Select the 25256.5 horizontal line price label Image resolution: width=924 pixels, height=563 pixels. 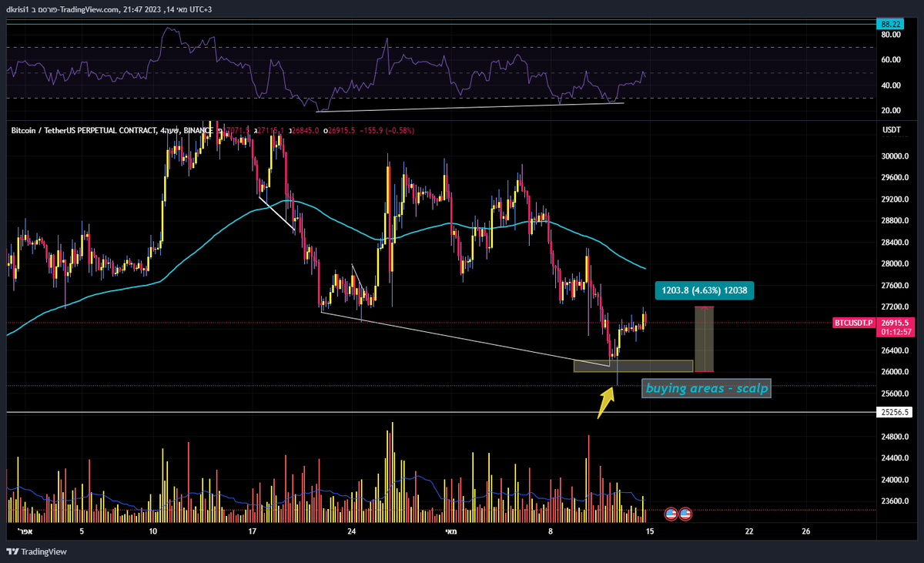(895, 412)
